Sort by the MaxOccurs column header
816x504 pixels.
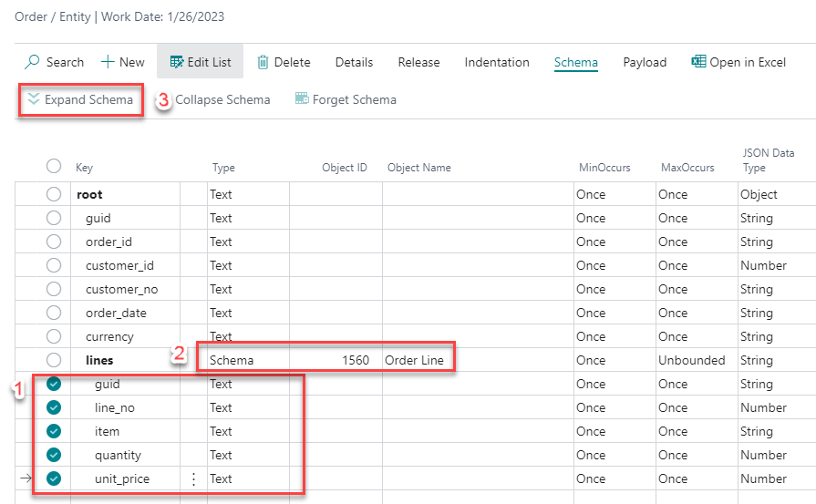coord(687,168)
